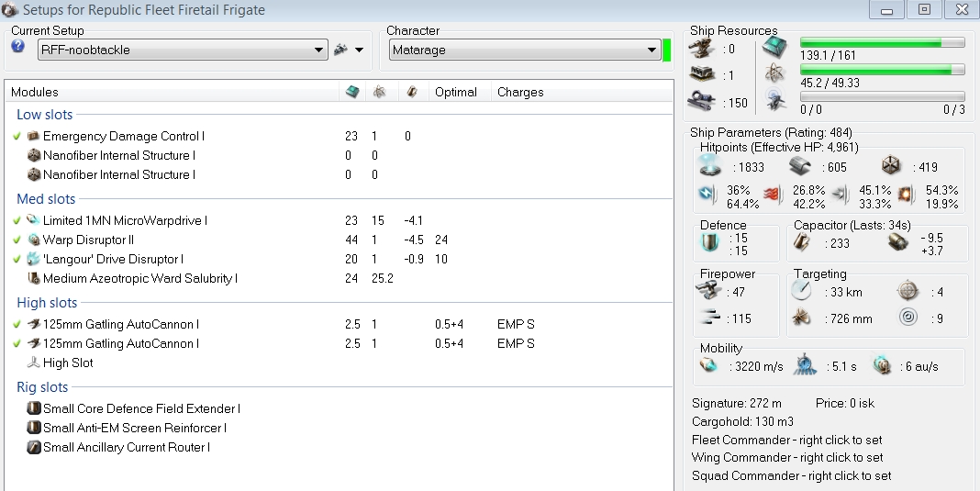Click the shield hitpoints icon 1833
The image size is (980, 491).
710,166
